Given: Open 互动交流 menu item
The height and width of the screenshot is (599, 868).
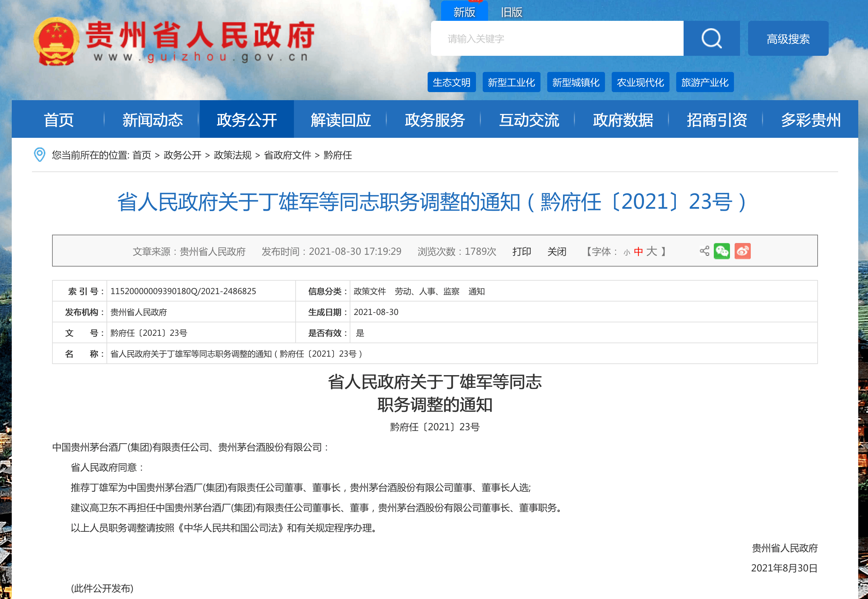Looking at the screenshot, I should click(529, 120).
